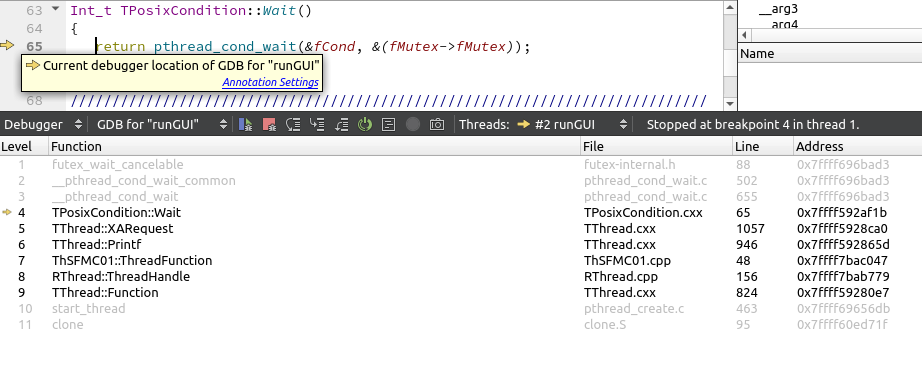Click file cell futex-internal.h
Viewport: 922px width, 381px height.
[629, 165]
